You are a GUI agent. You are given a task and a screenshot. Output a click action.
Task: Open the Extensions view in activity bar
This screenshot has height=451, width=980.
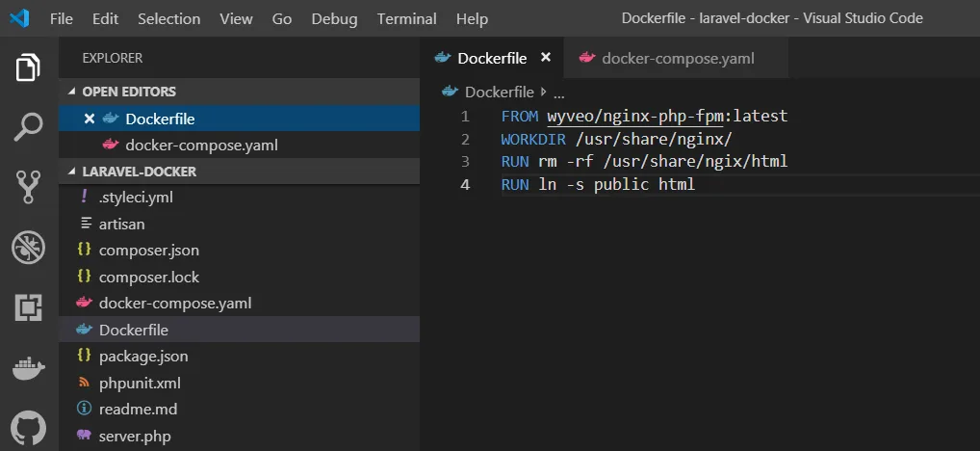[x=28, y=307]
